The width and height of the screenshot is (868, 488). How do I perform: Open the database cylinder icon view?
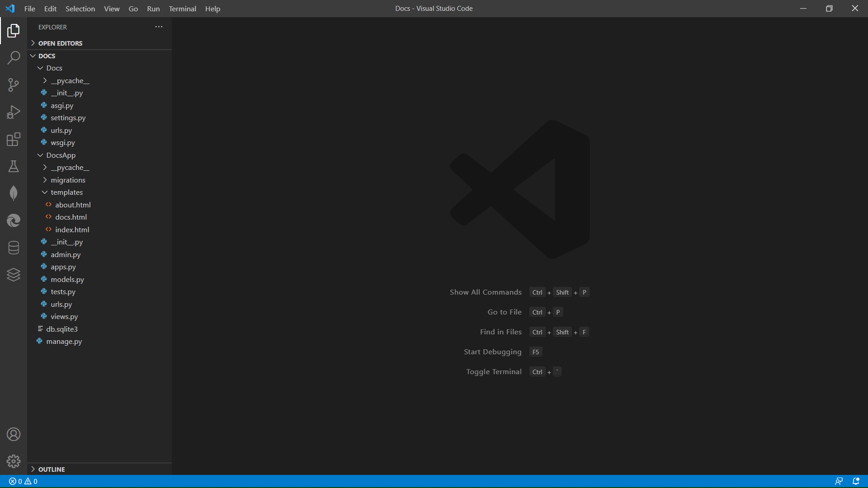pos(14,248)
